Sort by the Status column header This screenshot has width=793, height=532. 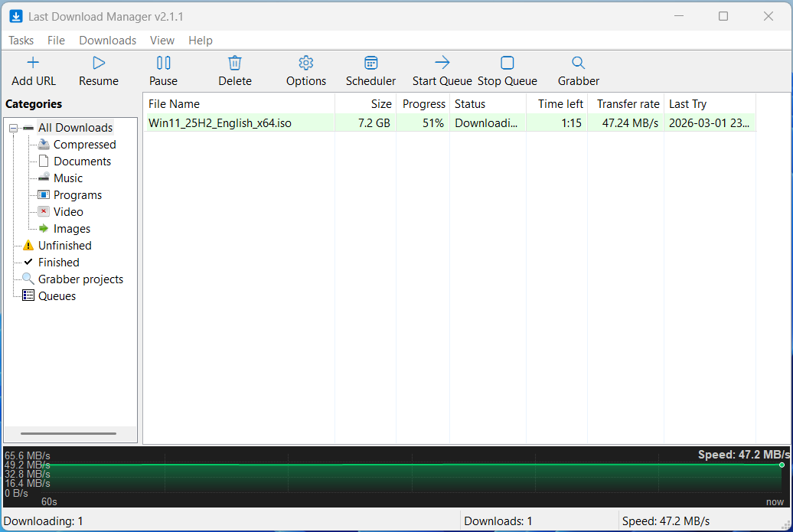point(488,103)
